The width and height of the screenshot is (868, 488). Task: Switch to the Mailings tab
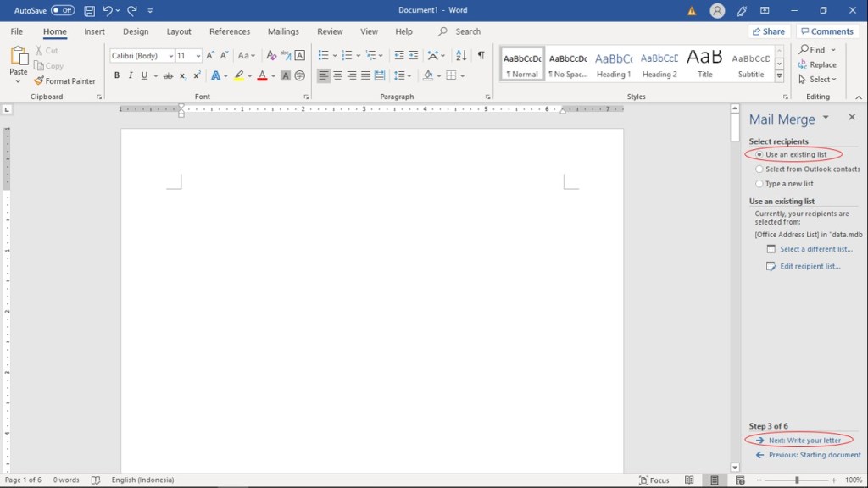point(283,31)
